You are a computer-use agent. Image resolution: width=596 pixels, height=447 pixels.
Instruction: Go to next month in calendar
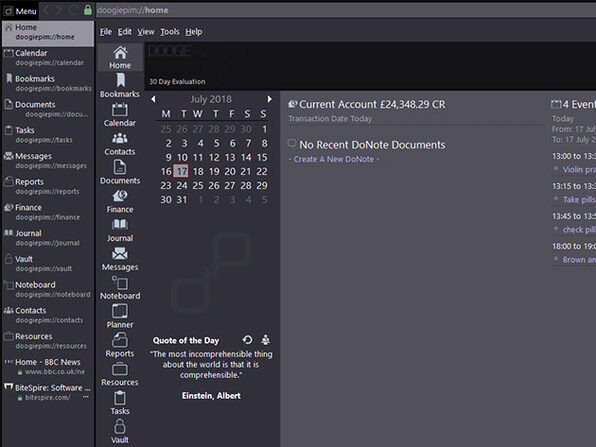tap(269, 99)
